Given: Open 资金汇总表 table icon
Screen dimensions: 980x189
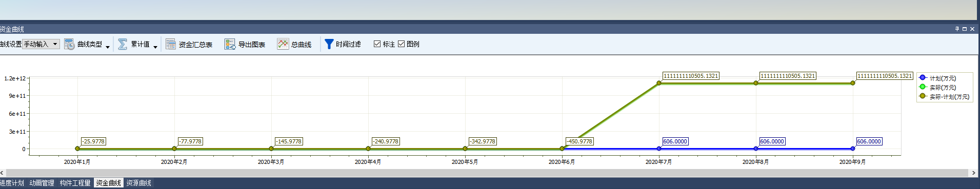Looking at the screenshot, I should click(171, 44).
